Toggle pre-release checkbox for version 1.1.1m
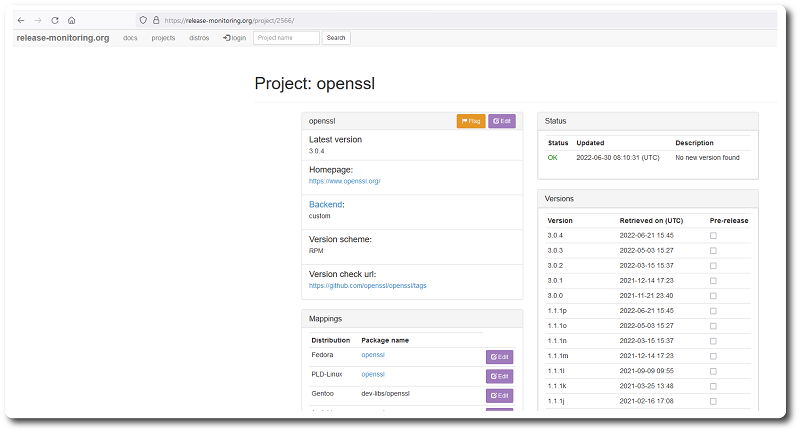The width and height of the screenshot is (800, 432). click(713, 356)
